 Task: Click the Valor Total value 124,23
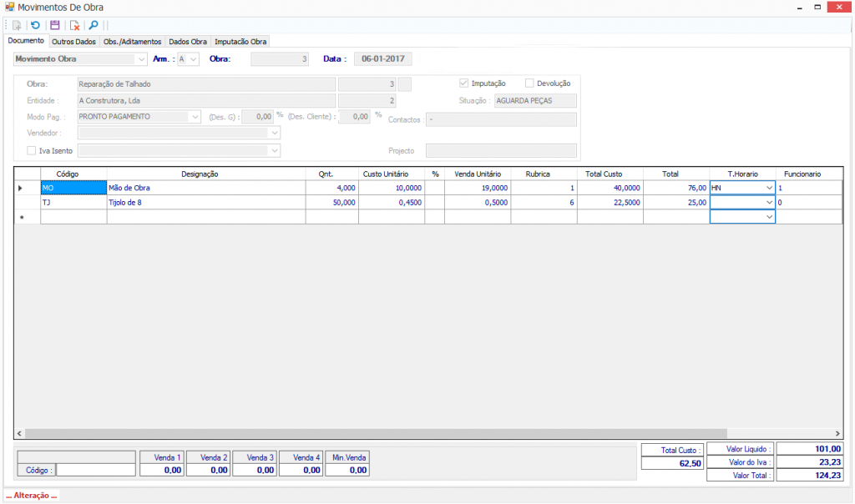click(x=810, y=475)
